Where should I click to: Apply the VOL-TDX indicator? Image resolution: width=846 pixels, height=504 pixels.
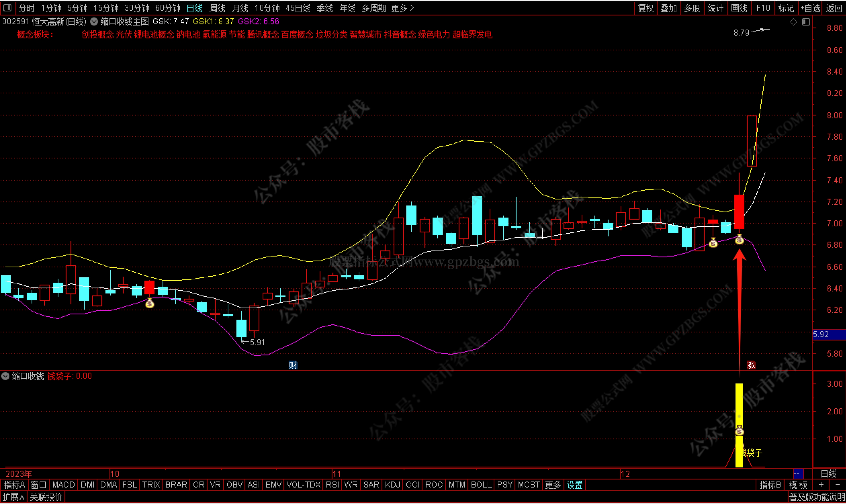point(304,485)
